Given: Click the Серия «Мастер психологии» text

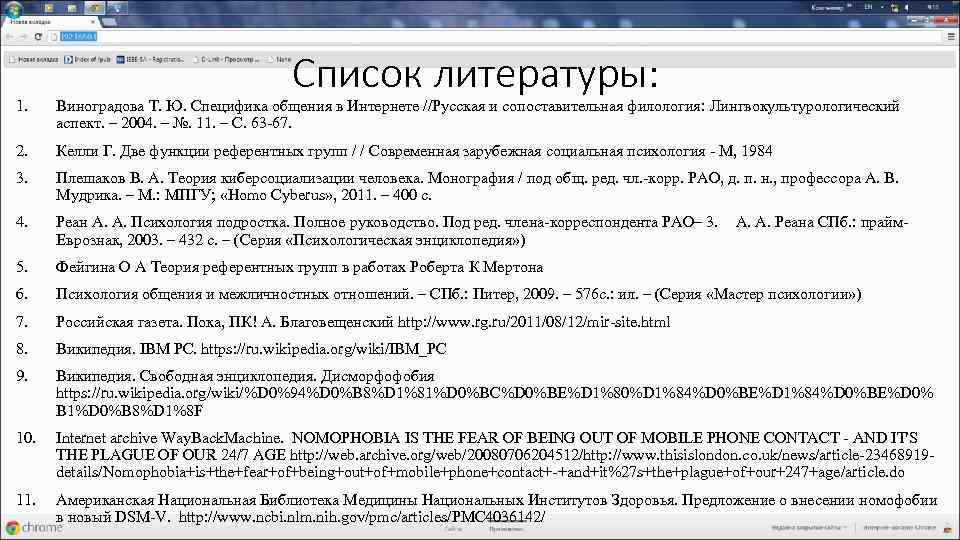Looking at the screenshot, I should pyautogui.click(x=758, y=294).
